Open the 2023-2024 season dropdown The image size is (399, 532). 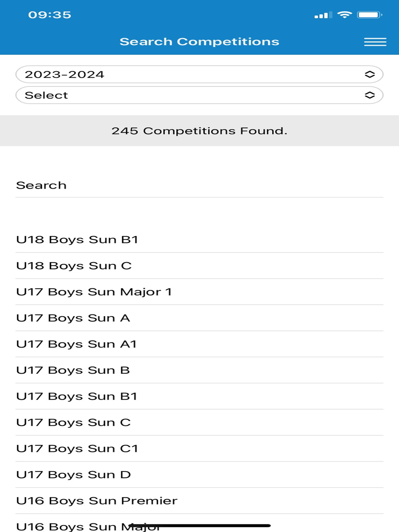(192, 75)
